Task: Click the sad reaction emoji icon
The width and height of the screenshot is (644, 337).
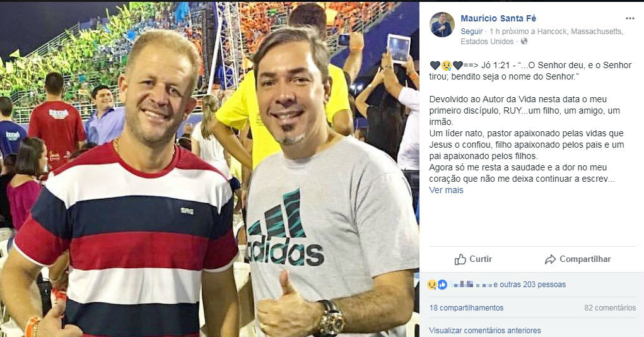Action: (432, 285)
